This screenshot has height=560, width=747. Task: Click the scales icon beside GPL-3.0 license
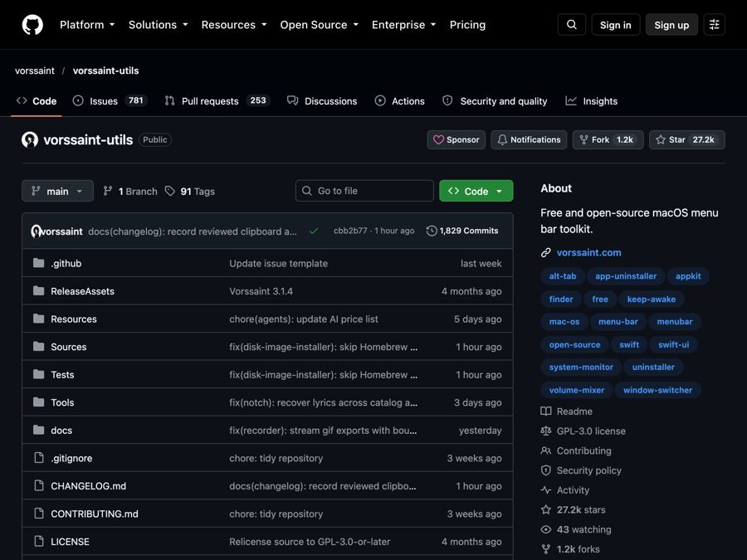(546, 431)
